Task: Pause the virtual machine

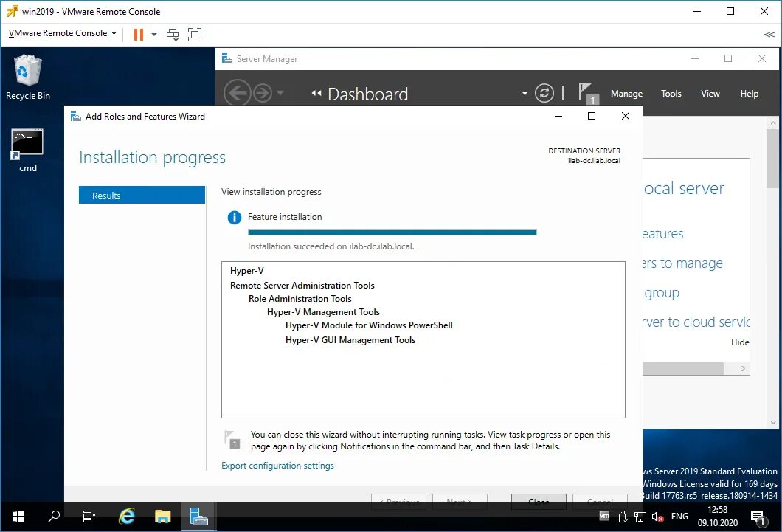Action: point(137,34)
